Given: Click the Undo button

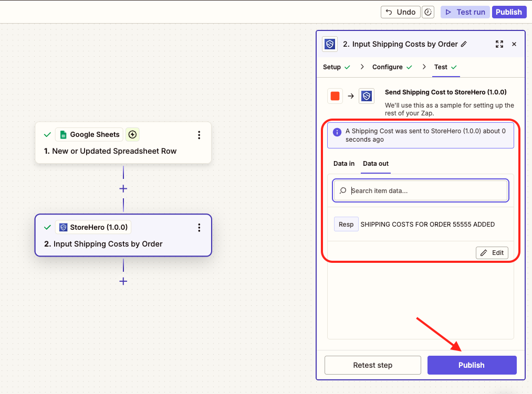Looking at the screenshot, I should point(400,12).
